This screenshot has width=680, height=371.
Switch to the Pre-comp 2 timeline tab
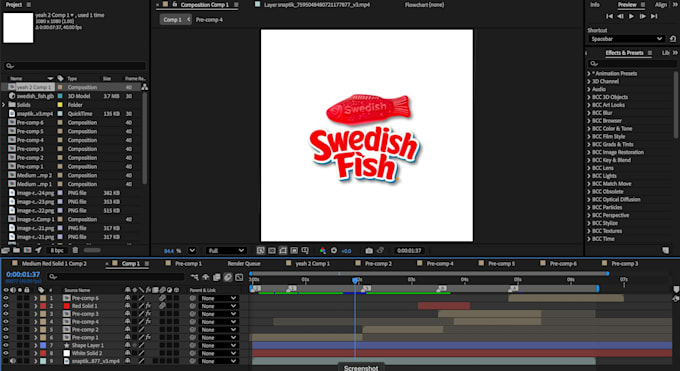point(378,263)
